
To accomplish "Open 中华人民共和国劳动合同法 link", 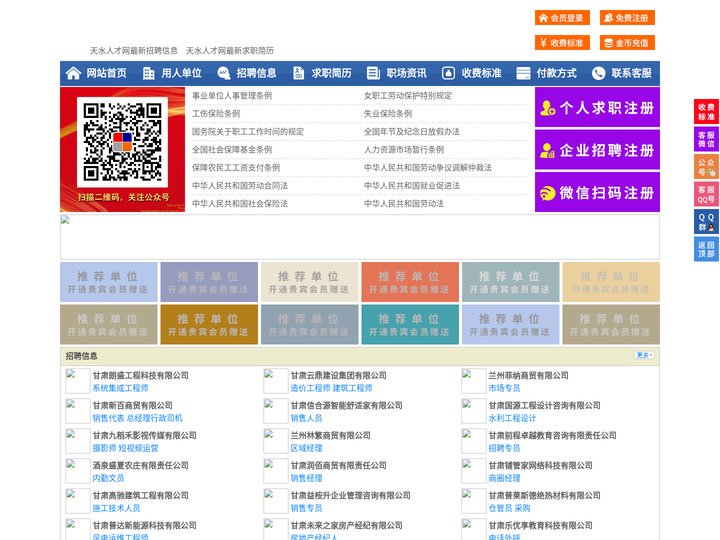I will click(240, 186).
